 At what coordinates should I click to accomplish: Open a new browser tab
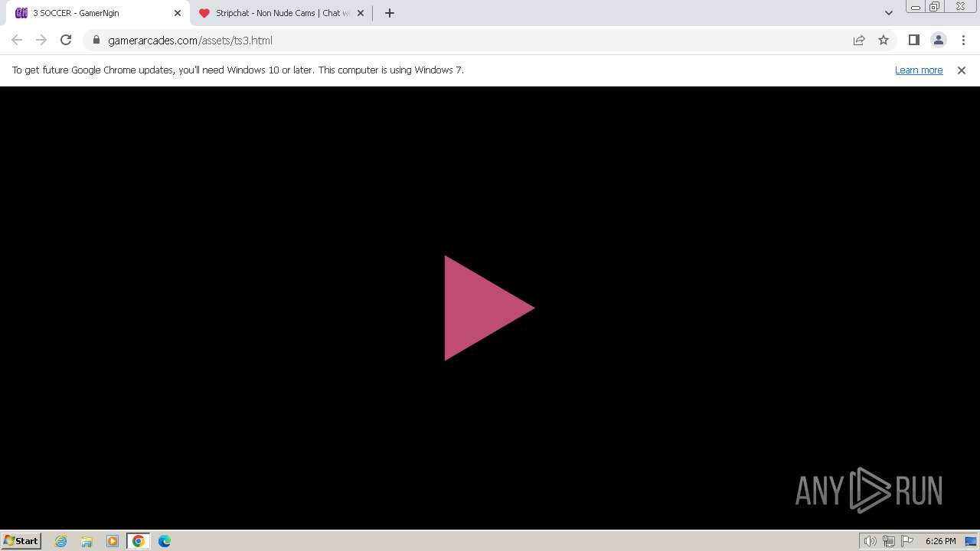pyautogui.click(x=390, y=13)
